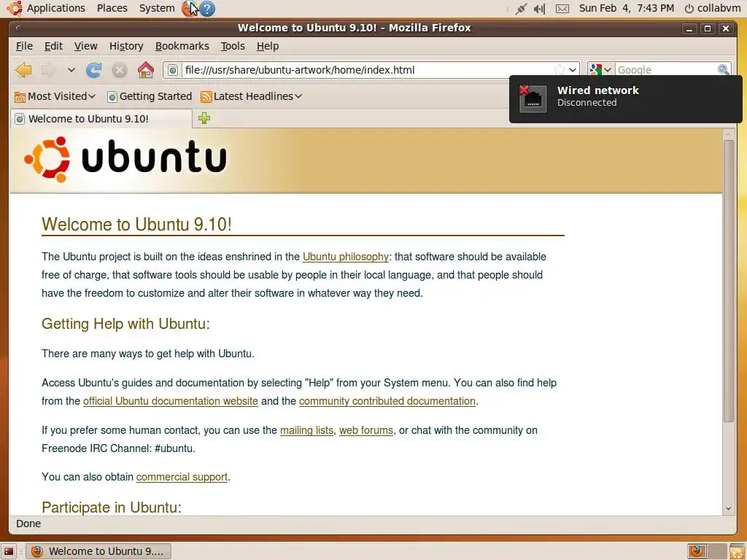This screenshot has width=747, height=560.
Task: Expand the address bar history dropdown
Action: coord(573,70)
